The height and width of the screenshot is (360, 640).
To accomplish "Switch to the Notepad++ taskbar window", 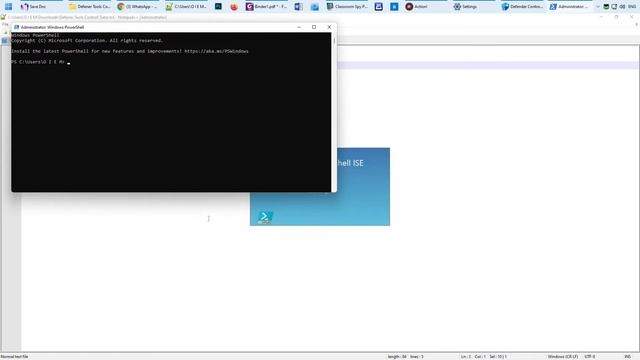I will click(186, 7).
